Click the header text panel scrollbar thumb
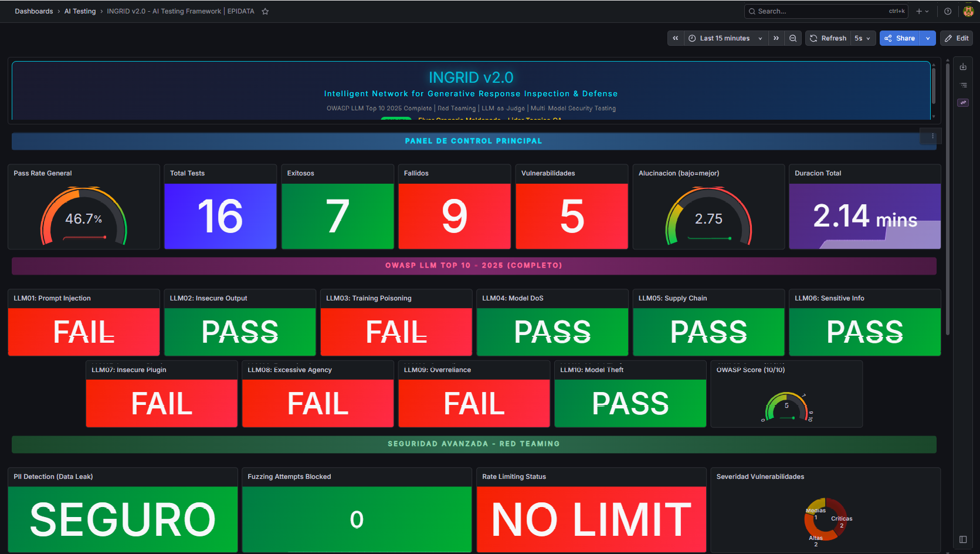Viewport: 980px width, 554px height. [x=934, y=86]
